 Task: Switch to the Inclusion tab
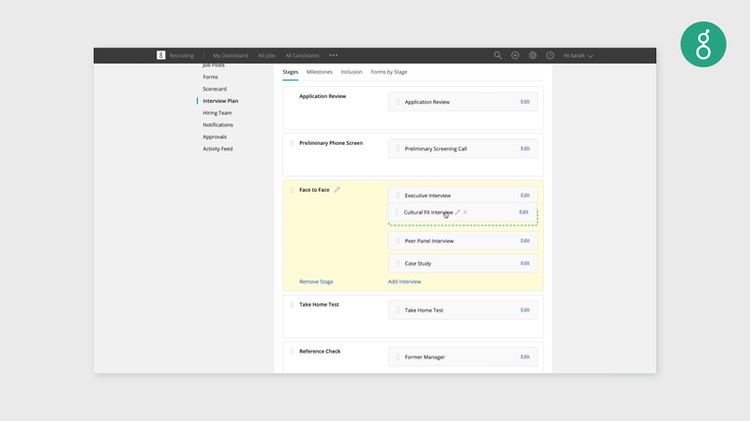tap(352, 72)
